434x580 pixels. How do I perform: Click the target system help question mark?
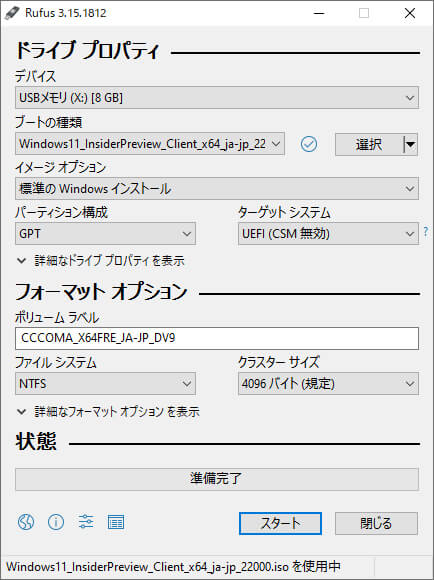(426, 232)
